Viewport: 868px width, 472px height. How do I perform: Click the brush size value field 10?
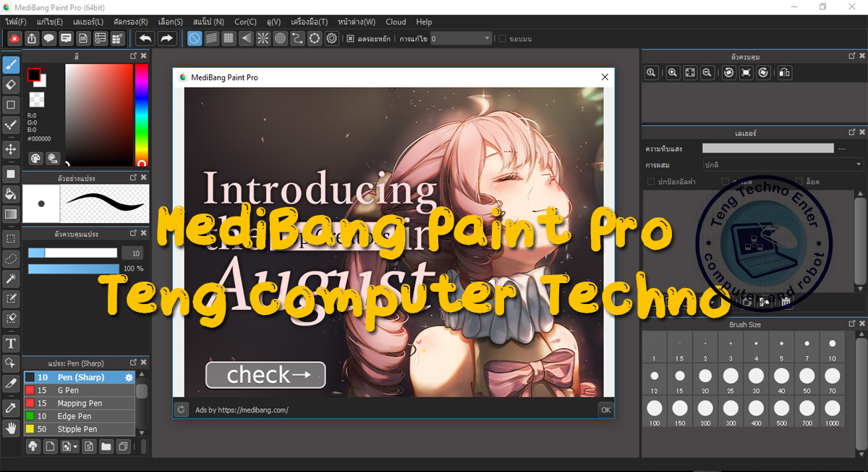coord(132,253)
